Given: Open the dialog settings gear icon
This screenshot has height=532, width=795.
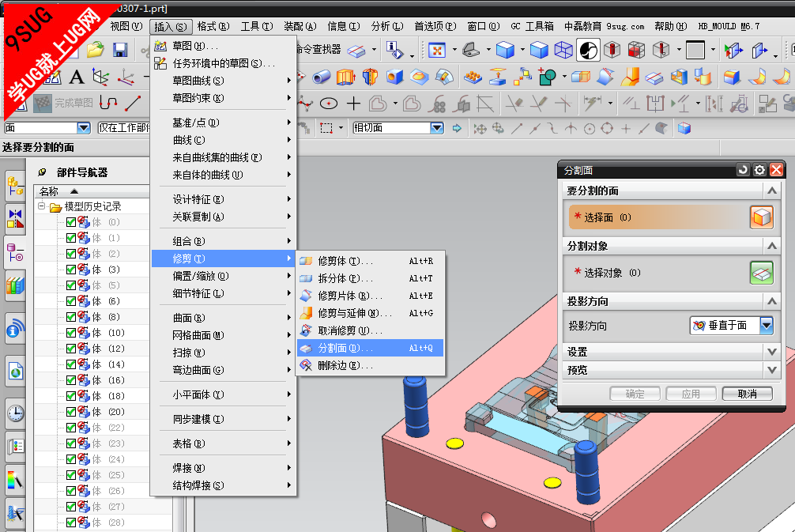Looking at the screenshot, I should [759, 170].
